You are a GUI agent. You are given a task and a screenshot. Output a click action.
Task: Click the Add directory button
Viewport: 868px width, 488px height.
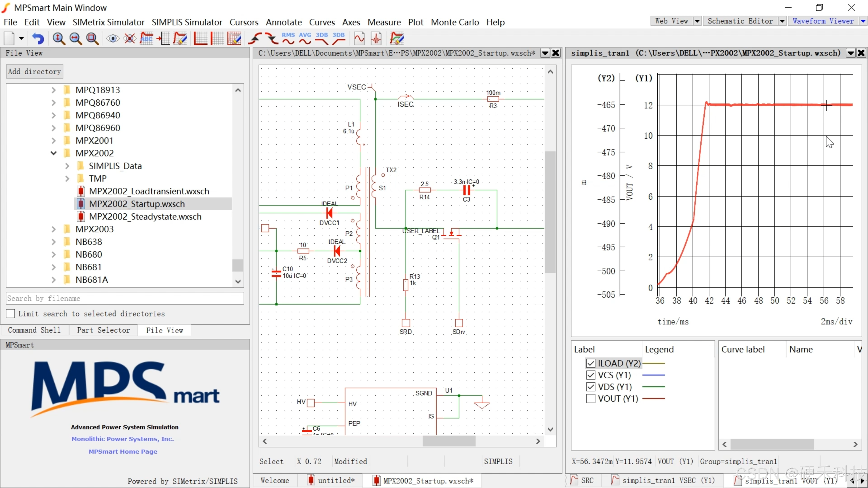(x=34, y=71)
